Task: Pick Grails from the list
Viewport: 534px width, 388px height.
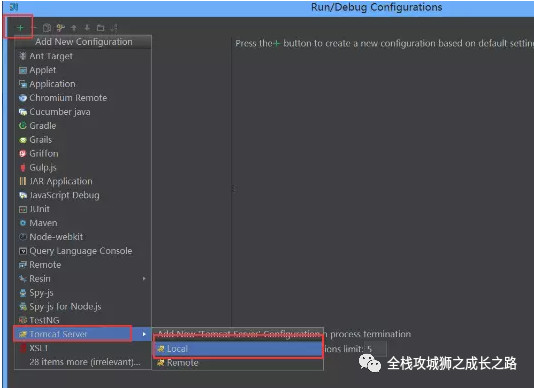Action: tap(83, 140)
